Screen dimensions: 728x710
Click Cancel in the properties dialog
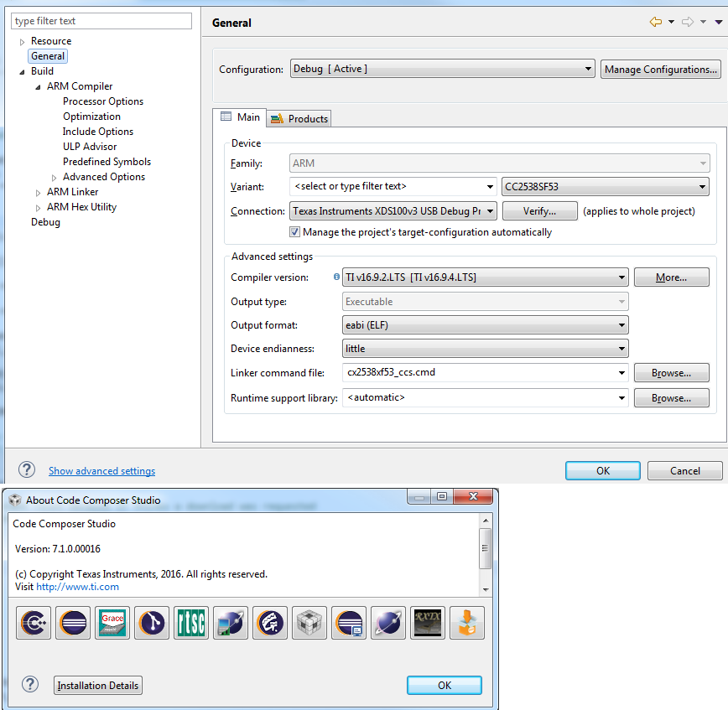click(685, 470)
